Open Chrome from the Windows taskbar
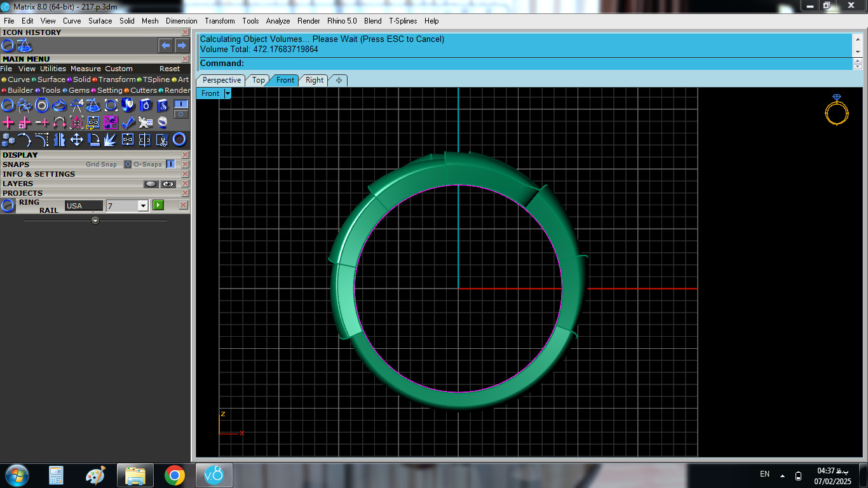 (x=175, y=475)
